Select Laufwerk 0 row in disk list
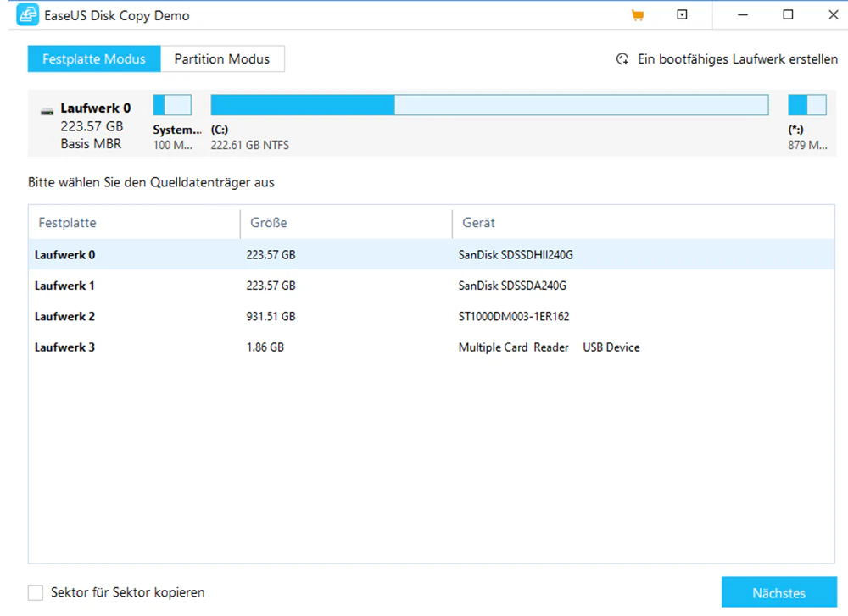Screen dimensions: 848x616 (432, 254)
